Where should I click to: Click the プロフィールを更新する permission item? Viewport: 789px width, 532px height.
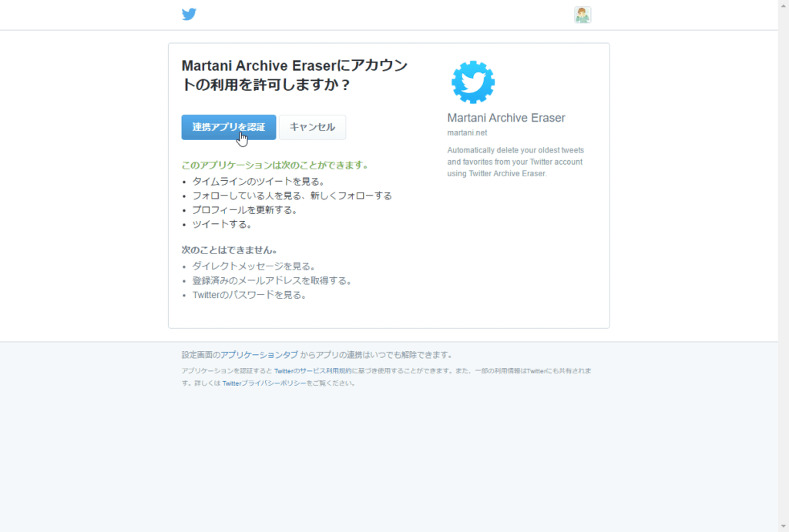[245, 210]
